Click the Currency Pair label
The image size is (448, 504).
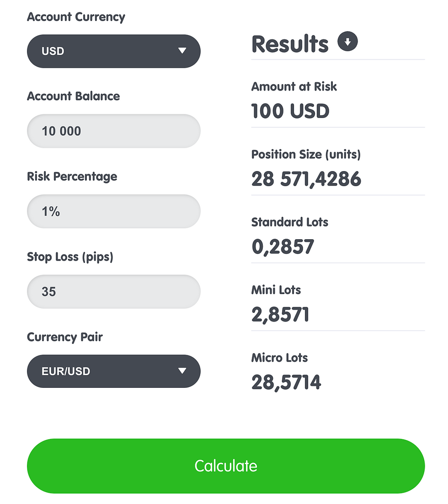click(x=65, y=337)
